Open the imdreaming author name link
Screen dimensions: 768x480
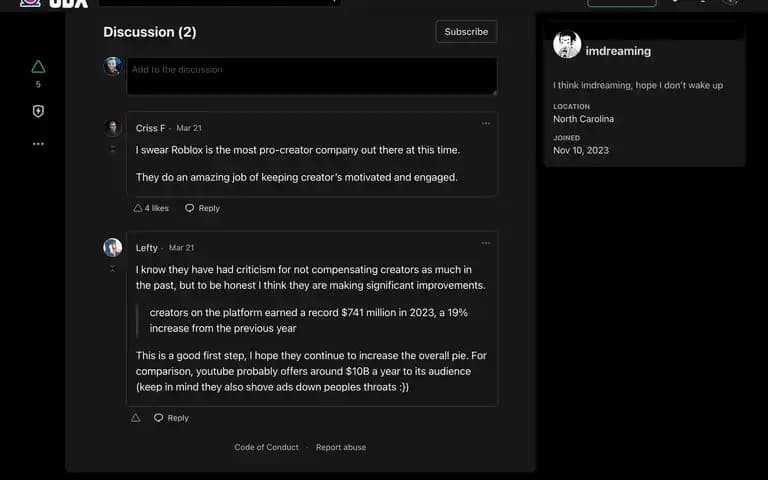pyautogui.click(x=618, y=51)
